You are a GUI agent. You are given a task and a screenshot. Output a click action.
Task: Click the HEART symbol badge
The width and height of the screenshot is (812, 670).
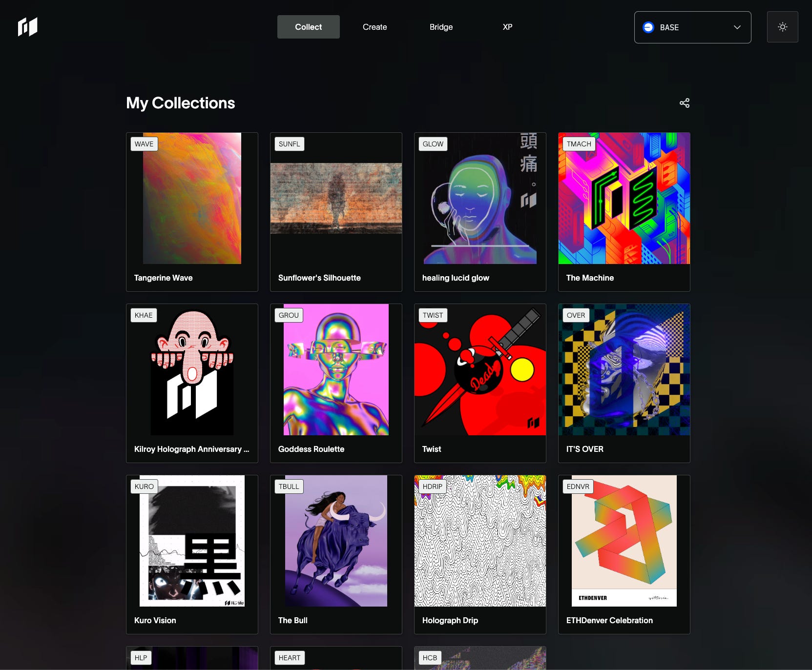pos(290,658)
